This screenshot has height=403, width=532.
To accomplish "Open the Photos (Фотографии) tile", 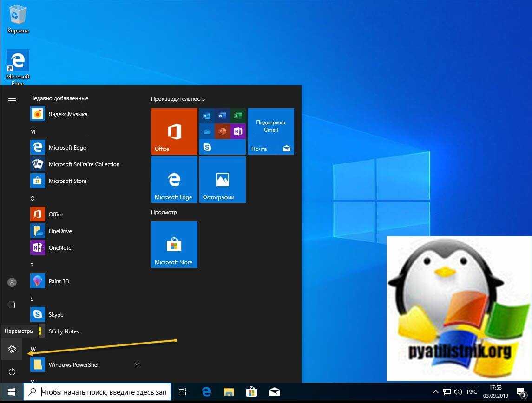I will coord(223,180).
